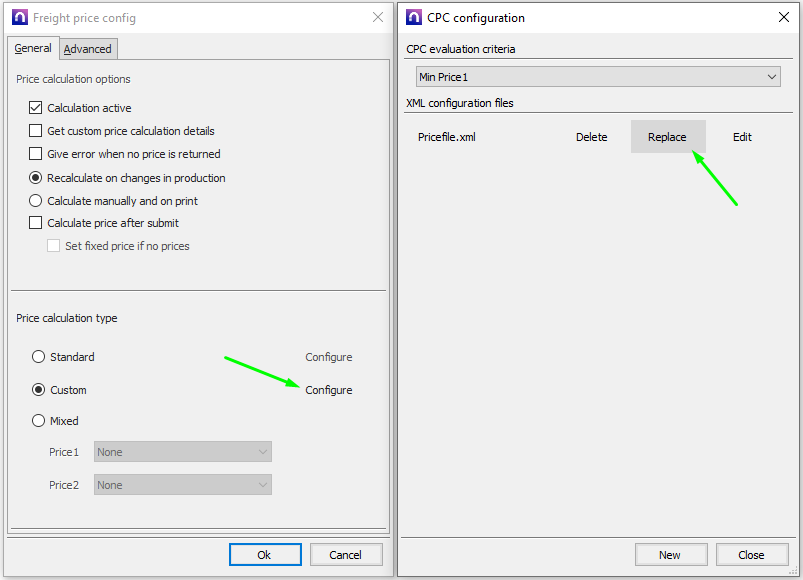Select the General tab
Screen dimensions: 803x580
(x=33, y=48)
